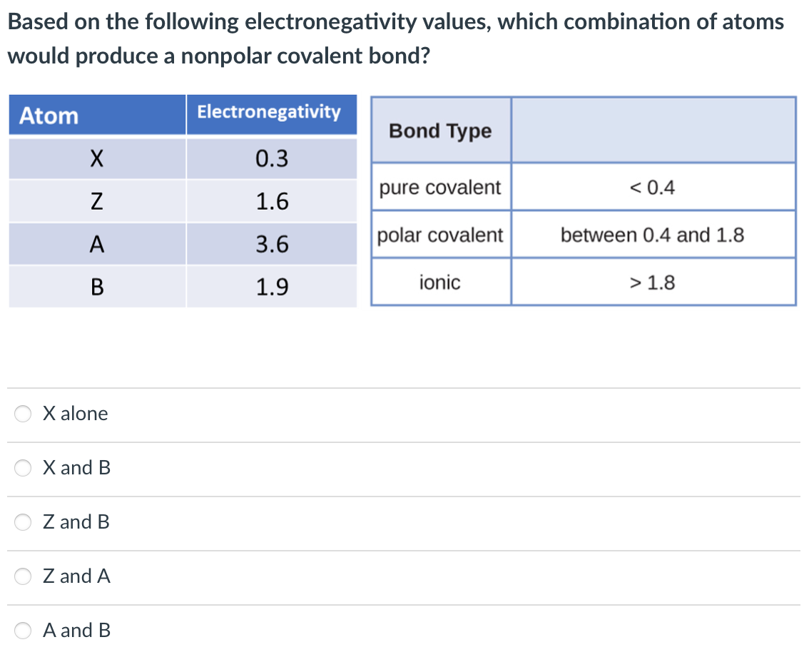
Task: Select the "X alone" radio button
Action: click(x=22, y=414)
